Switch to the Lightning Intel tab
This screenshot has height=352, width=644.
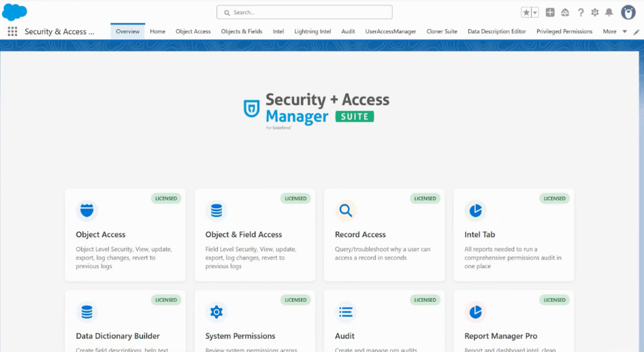click(x=312, y=31)
